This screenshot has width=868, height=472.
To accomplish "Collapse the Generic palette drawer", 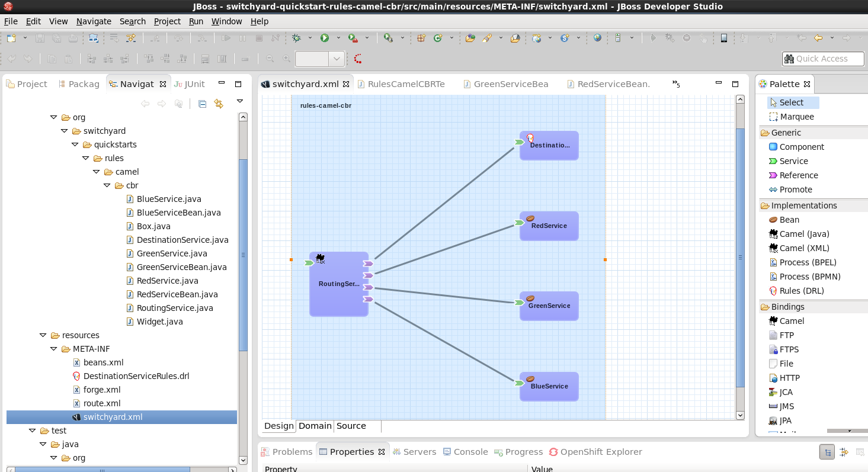I will (x=813, y=133).
